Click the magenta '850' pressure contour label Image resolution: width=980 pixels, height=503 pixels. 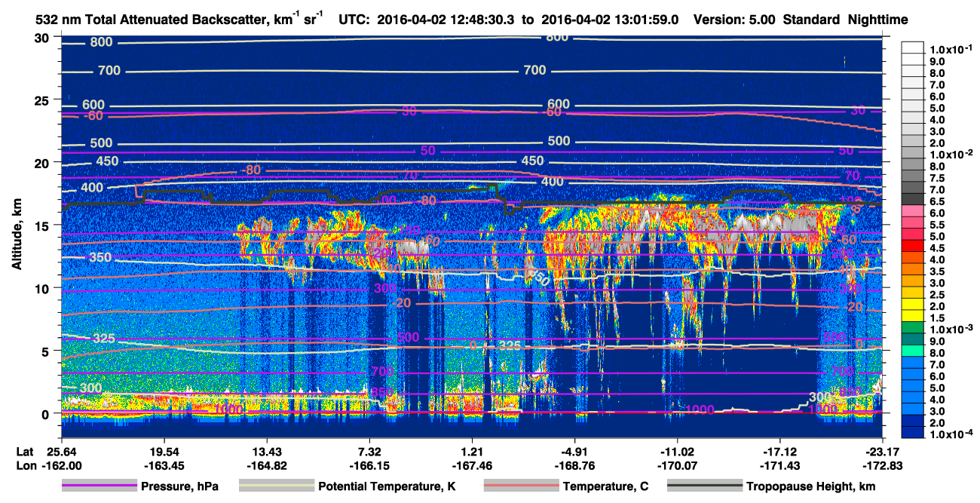pyautogui.click(x=382, y=393)
